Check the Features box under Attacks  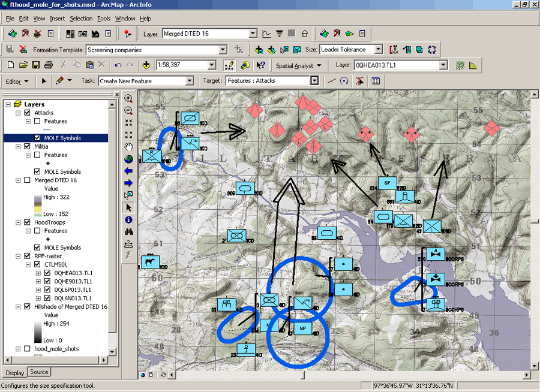coord(37,121)
